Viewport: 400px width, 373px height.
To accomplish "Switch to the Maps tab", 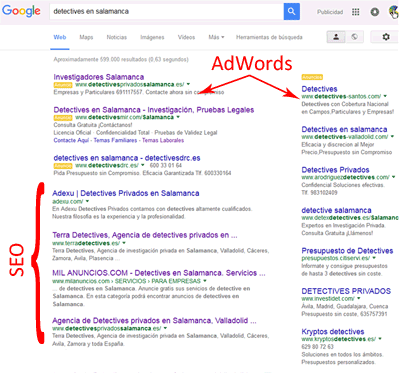I will 86,37.
